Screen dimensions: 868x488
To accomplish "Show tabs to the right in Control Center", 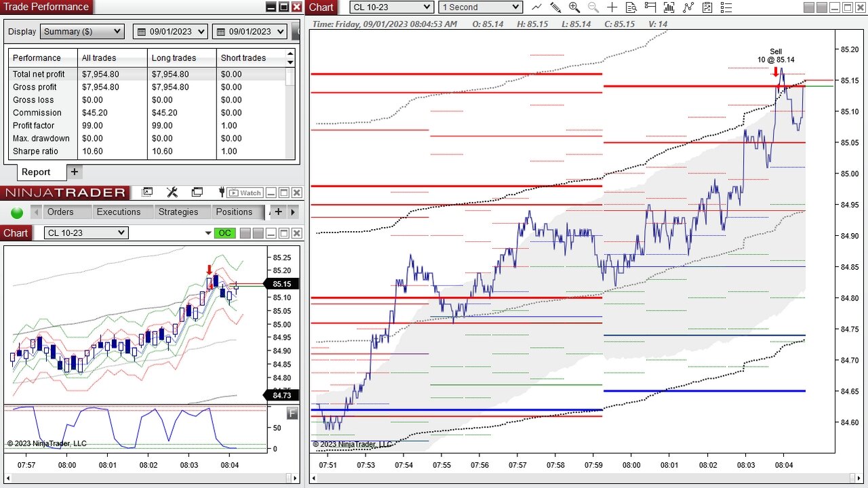I will click(293, 212).
